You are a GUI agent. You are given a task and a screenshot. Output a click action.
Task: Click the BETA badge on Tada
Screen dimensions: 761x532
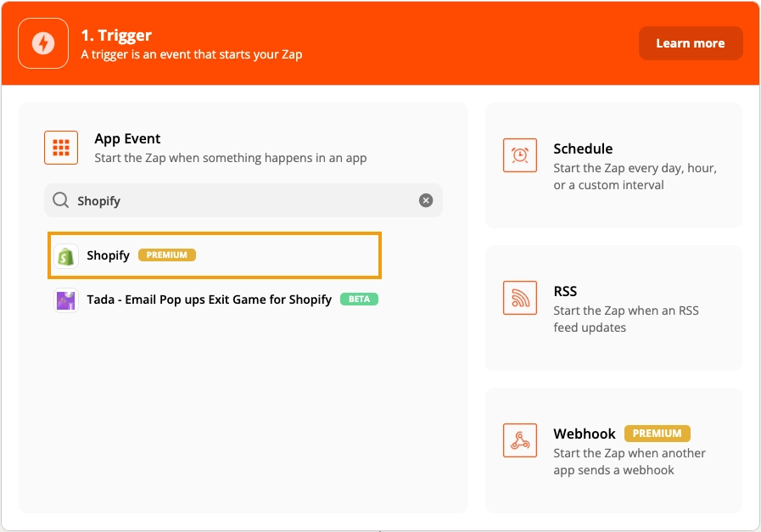coord(359,299)
